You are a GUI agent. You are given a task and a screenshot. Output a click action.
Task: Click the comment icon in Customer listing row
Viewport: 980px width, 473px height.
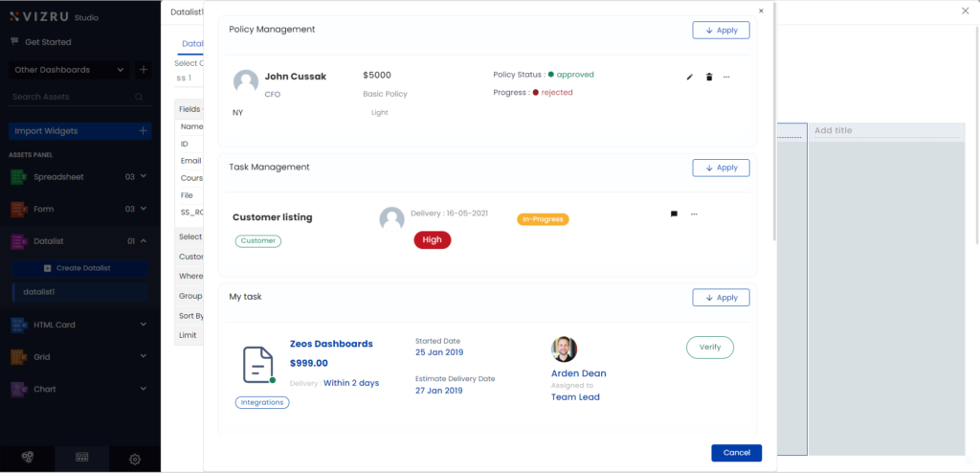(x=674, y=214)
